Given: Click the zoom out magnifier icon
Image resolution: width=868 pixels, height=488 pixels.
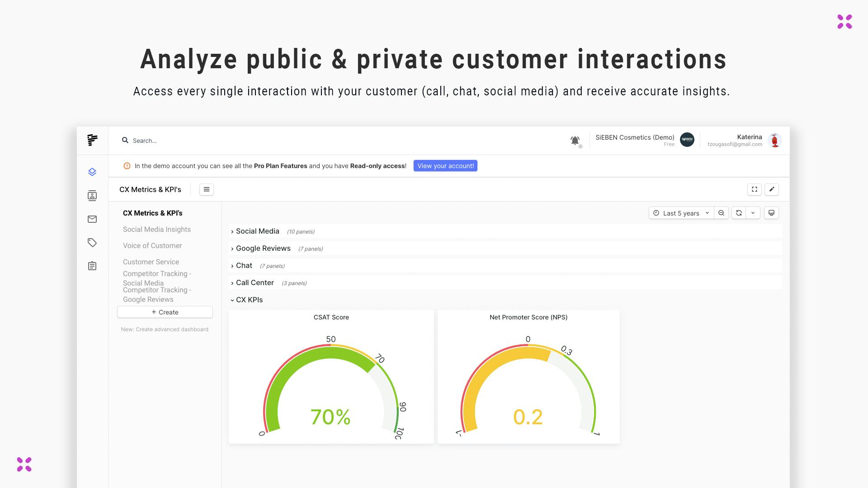Looking at the screenshot, I should (x=721, y=212).
